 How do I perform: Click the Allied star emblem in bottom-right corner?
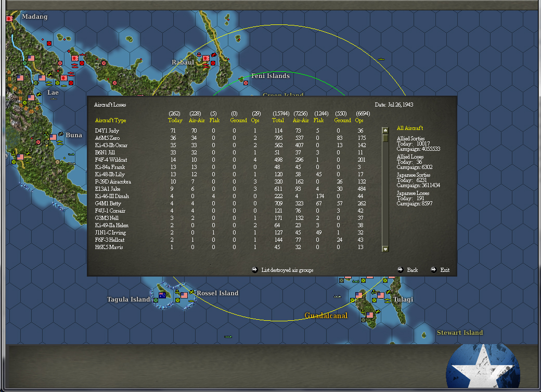point(483,369)
